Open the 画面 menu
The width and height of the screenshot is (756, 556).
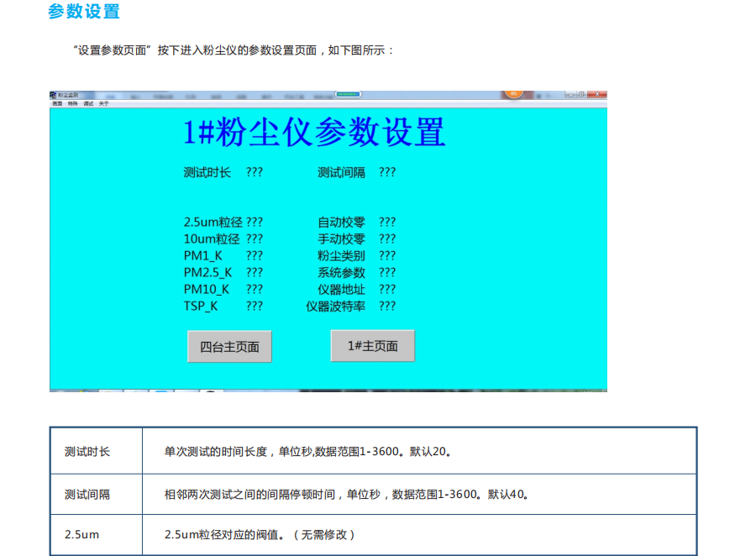[57, 103]
